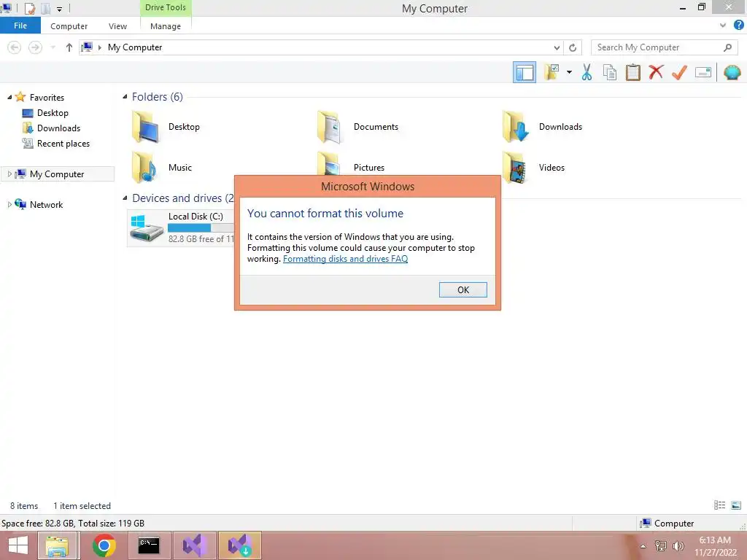Click the Paste clipboard icon
The width and height of the screenshot is (747, 560).
[x=632, y=72]
